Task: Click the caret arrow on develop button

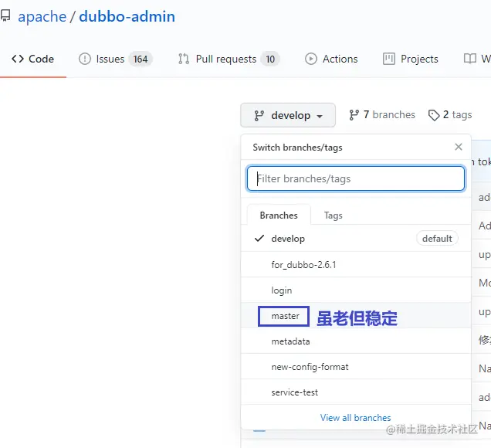Action: tap(320, 116)
